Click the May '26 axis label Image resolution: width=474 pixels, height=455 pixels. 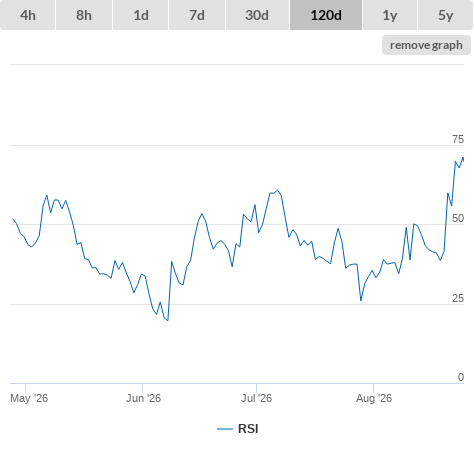[x=29, y=398]
